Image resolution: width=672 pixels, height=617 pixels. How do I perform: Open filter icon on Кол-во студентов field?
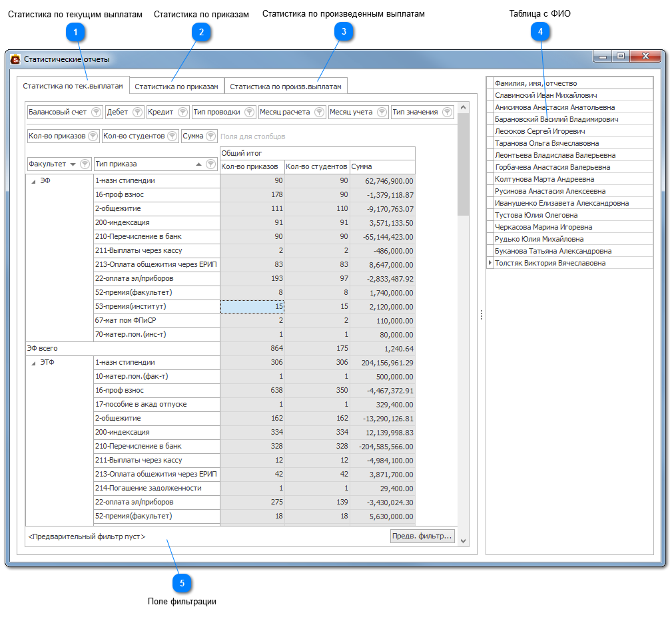point(172,136)
